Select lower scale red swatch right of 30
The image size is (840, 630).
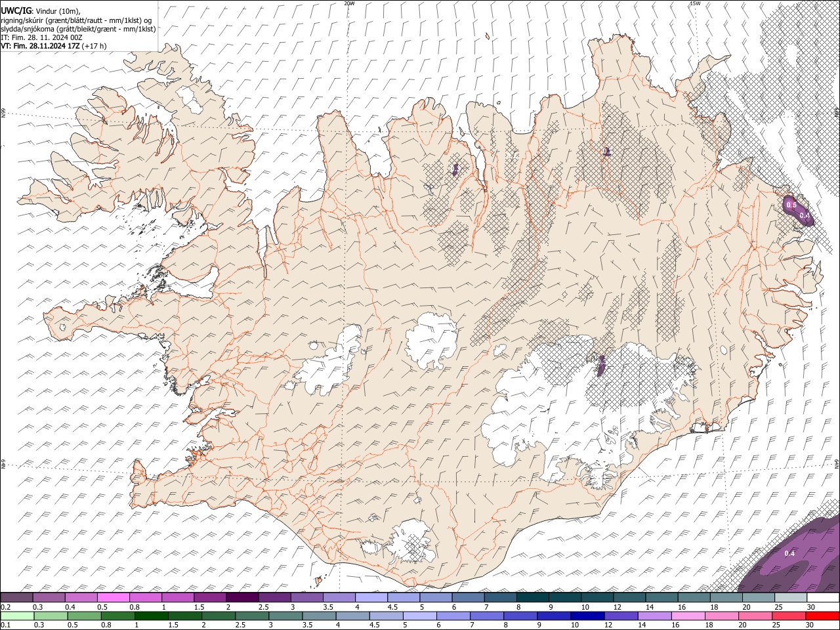click(x=823, y=616)
